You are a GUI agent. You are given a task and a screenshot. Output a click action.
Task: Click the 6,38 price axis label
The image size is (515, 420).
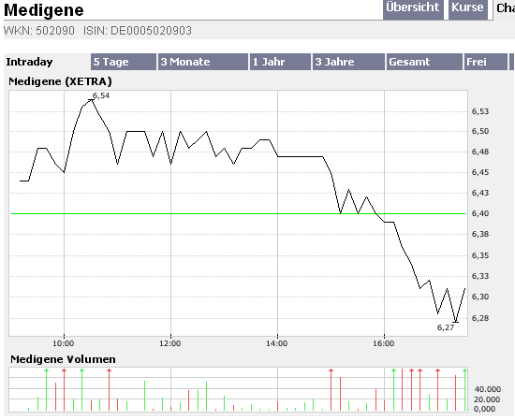tap(480, 234)
